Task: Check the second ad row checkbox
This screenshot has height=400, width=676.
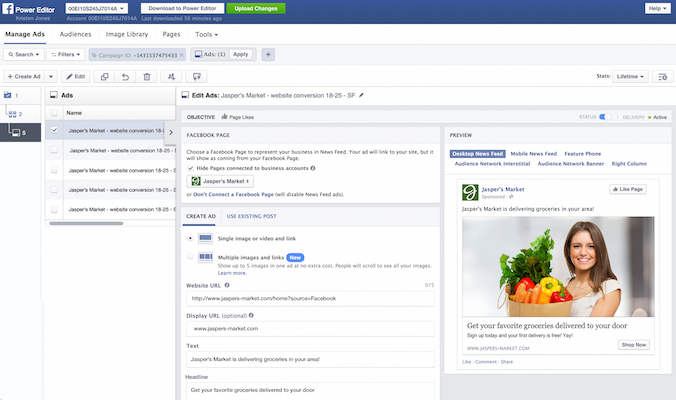Action: [x=54, y=150]
